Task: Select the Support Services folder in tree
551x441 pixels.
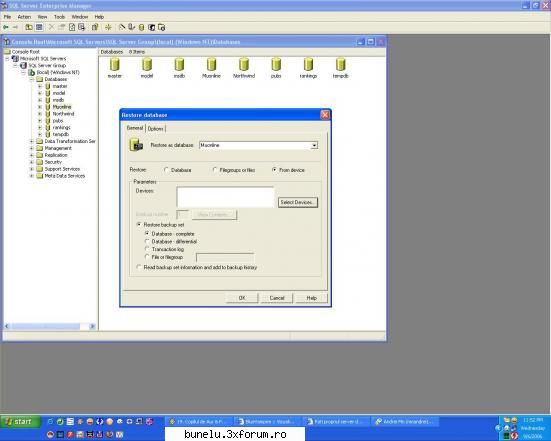Action: pos(62,169)
